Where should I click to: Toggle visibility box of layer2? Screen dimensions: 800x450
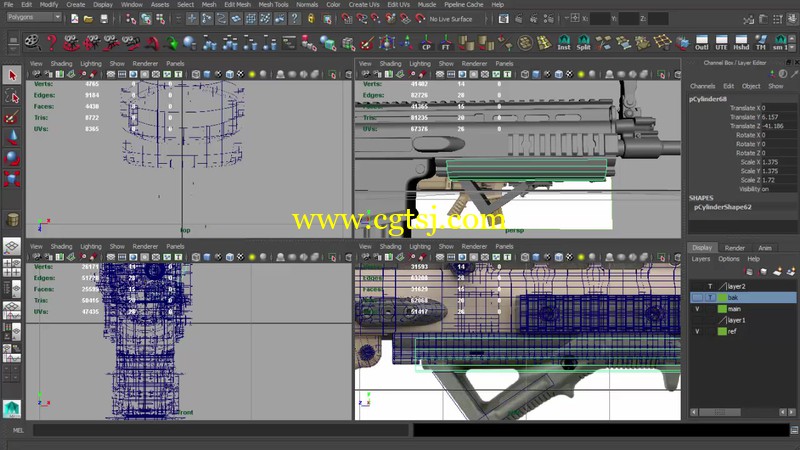click(697, 286)
